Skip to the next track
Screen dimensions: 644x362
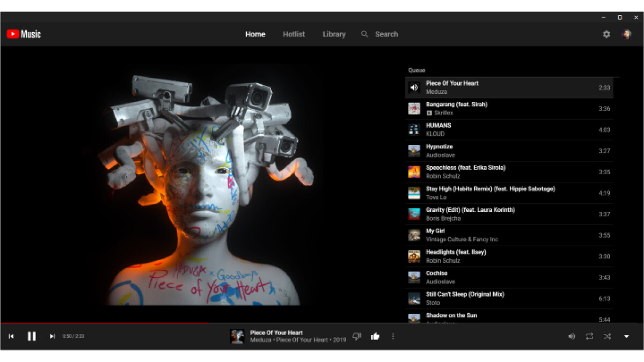pos(52,336)
